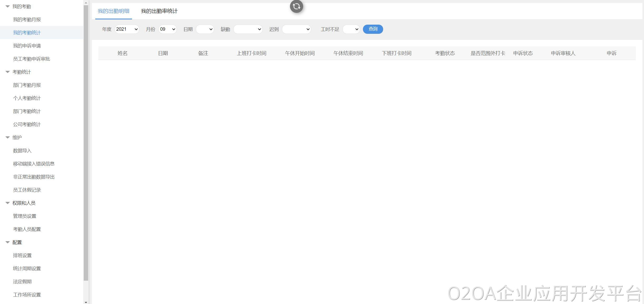Open the 迟到 filter dropdown
The height and width of the screenshot is (304, 644).
coord(296,29)
